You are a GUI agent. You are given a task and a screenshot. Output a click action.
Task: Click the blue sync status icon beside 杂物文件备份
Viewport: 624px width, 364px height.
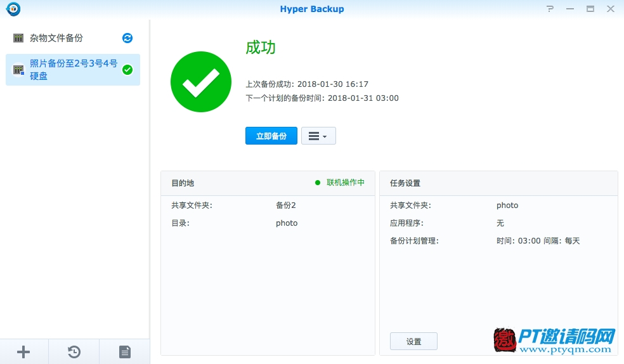coord(127,38)
